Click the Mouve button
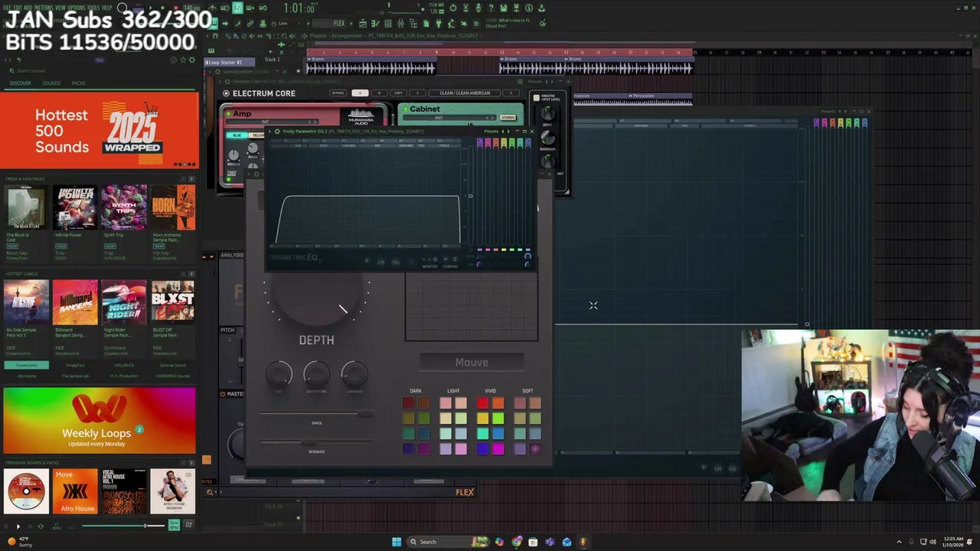This screenshot has width=980, height=551. pyautogui.click(x=472, y=362)
